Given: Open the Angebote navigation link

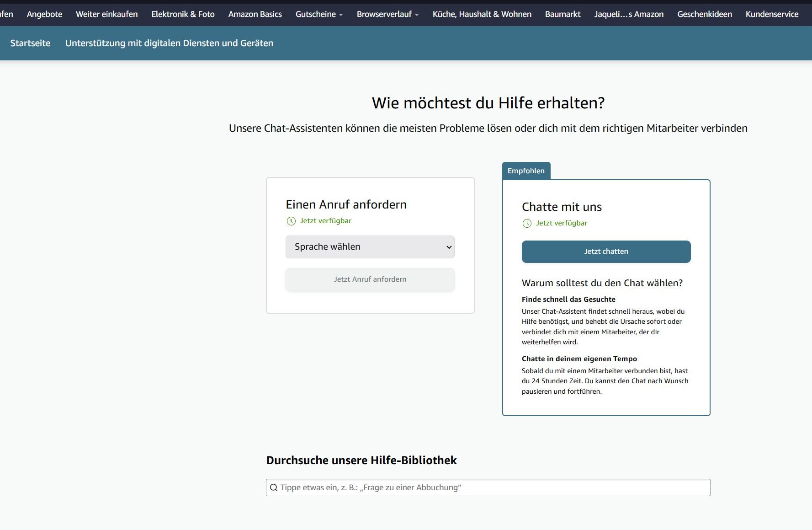Looking at the screenshot, I should 44,14.
